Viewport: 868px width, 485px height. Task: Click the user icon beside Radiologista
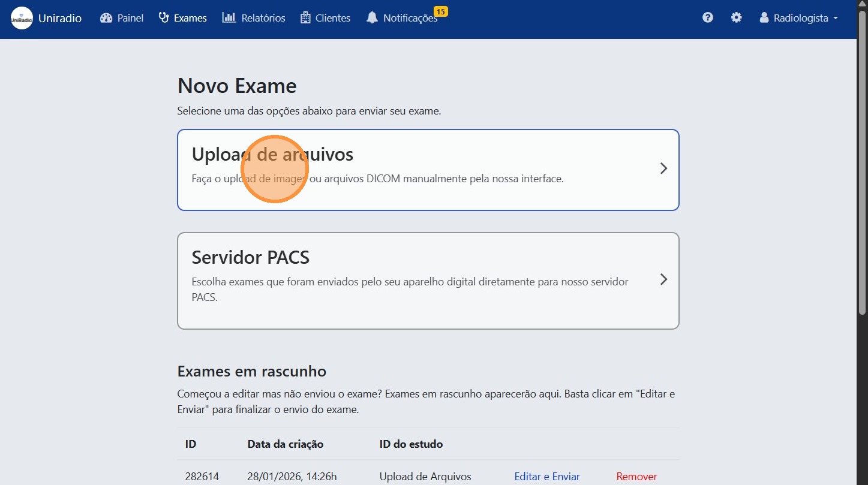764,17
